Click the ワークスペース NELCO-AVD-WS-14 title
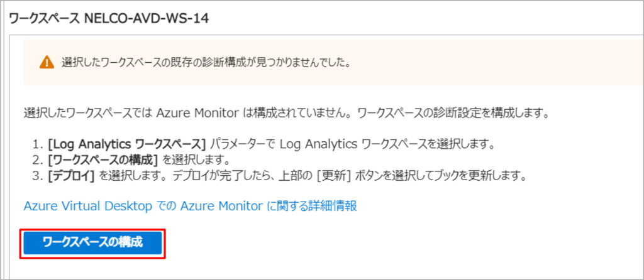The height and width of the screenshot is (280, 644). 108,18
